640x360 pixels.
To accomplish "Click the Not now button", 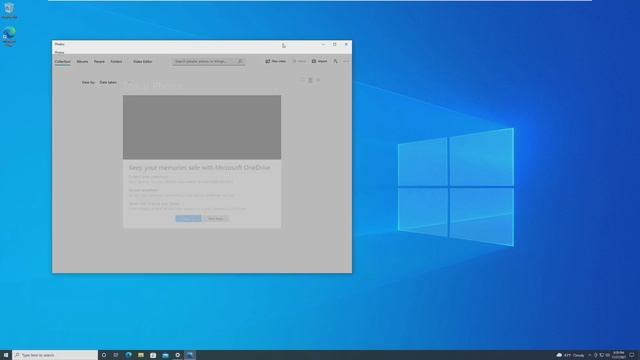I will 216,219.
